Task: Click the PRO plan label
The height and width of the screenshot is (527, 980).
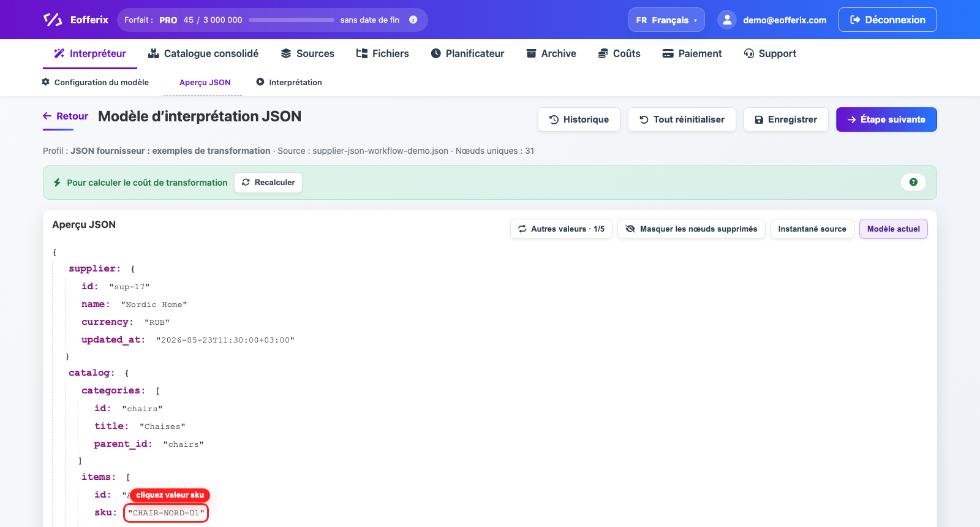Action: pos(168,20)
